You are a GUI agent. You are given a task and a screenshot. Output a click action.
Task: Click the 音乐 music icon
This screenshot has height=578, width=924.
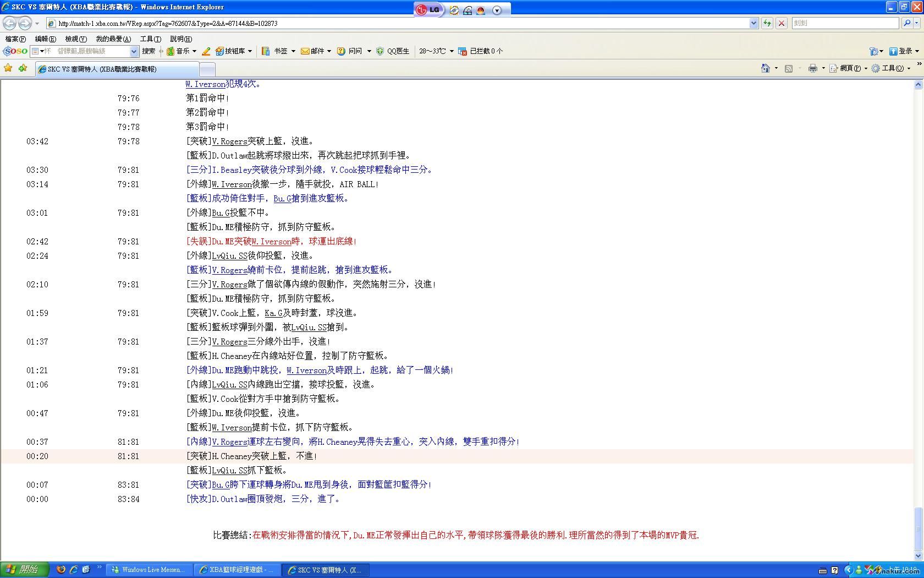click(x=170, y=51)
